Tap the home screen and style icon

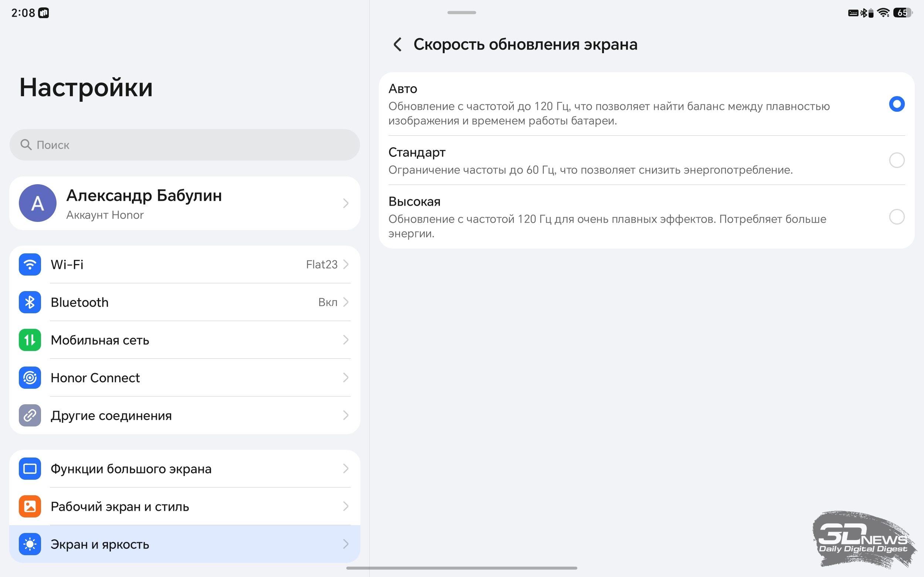coord(30,506)
